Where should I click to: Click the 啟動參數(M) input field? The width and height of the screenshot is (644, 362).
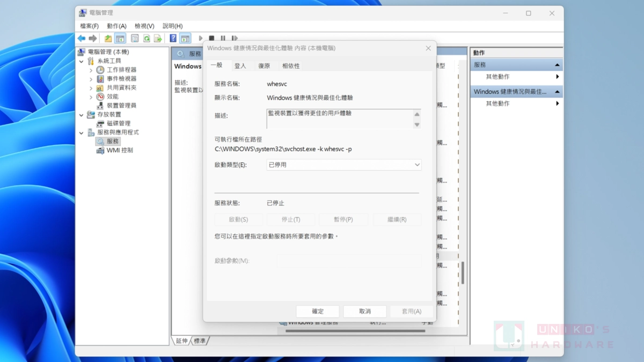[x=349, y=261]
